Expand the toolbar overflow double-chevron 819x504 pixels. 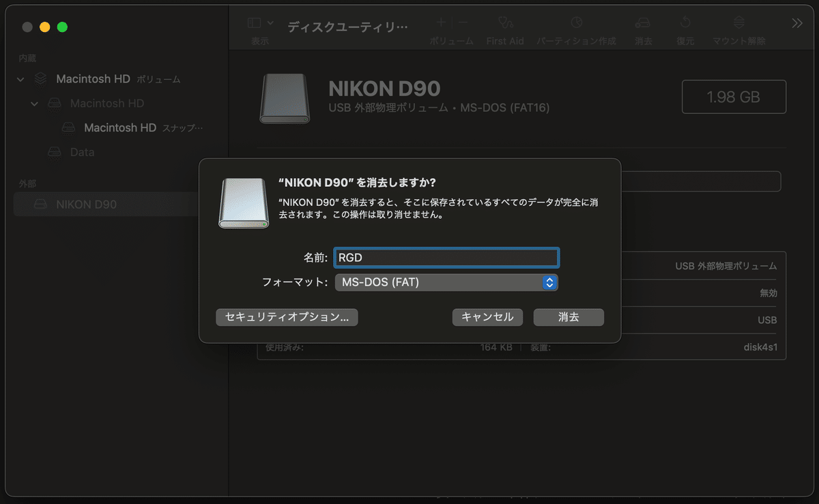(797, 23)
